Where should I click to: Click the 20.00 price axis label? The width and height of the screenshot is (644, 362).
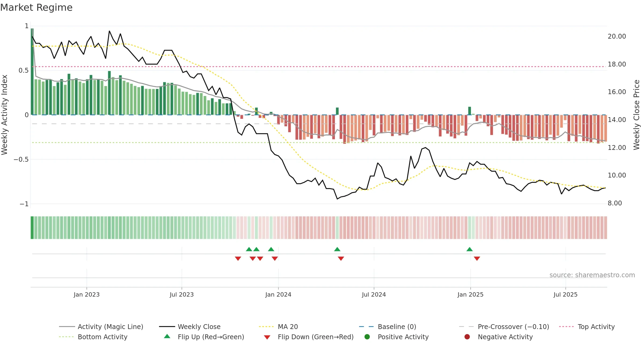coord(617,36)
